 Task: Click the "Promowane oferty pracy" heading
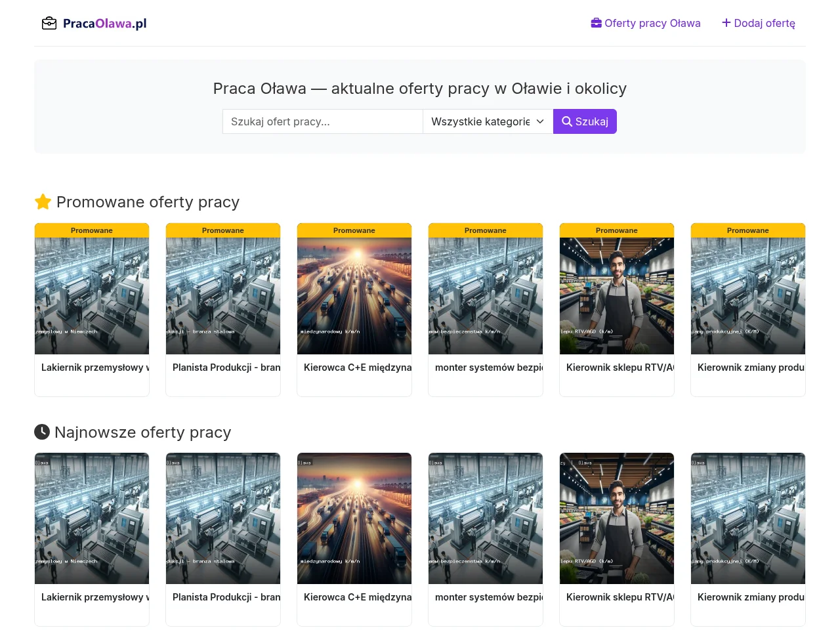point(137,202)
